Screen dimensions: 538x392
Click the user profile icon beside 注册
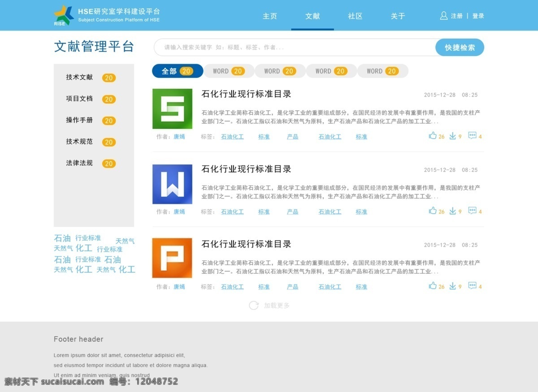pyautogui.click(x=443, y=16)
